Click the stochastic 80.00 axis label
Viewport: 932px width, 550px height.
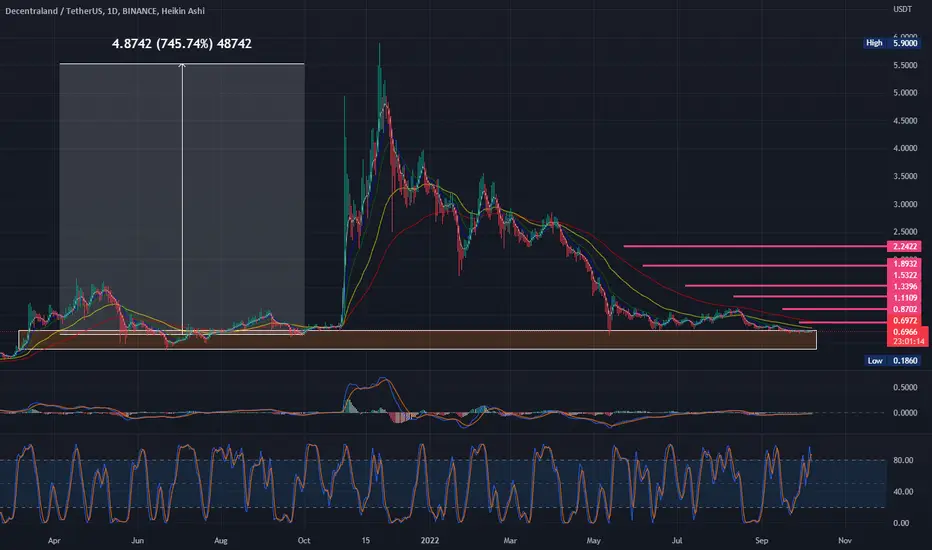point(902,460)
